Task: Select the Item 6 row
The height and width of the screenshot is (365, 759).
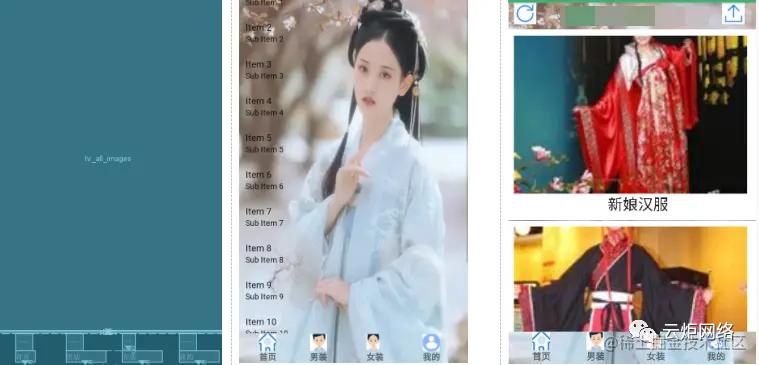Action: pos(353,180)
